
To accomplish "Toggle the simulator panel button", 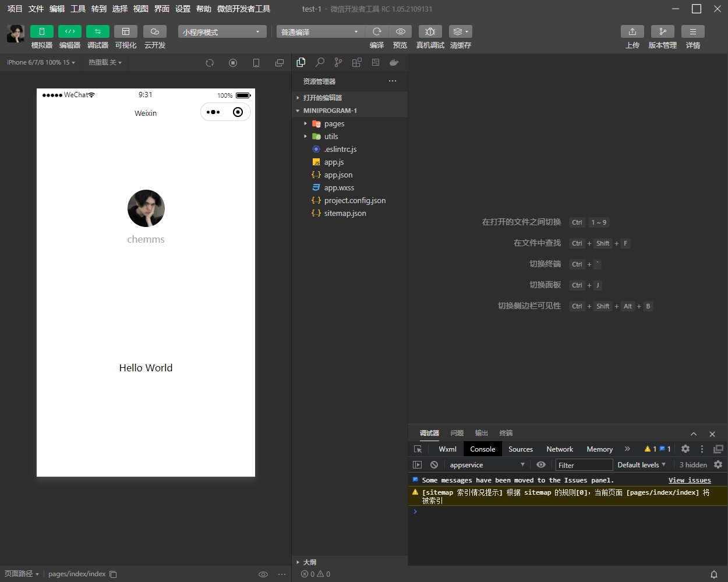I will click(41, 31).
